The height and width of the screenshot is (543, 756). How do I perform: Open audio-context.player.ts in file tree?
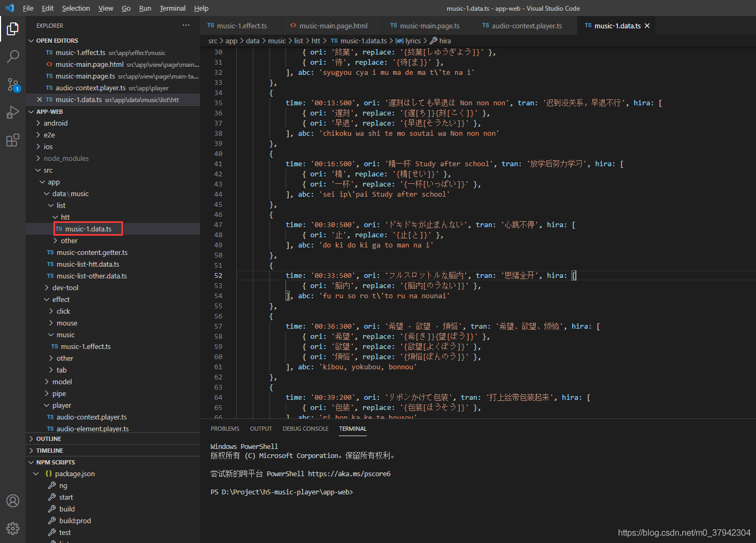(91, 417)
